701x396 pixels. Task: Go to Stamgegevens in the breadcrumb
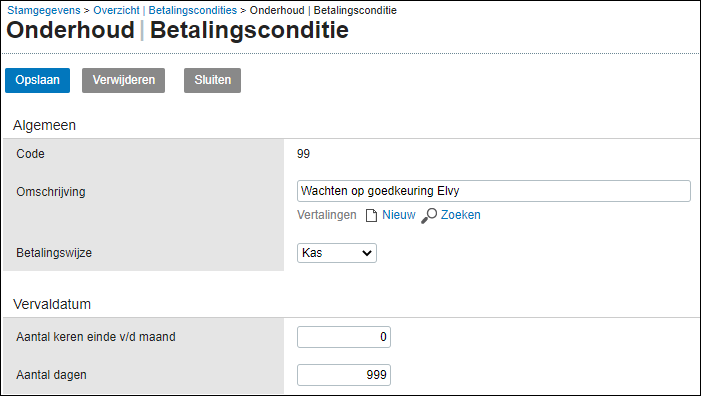44,10
